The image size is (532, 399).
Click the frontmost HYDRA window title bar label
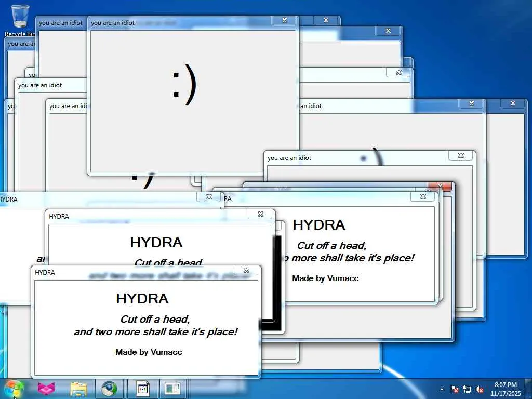click(45, 272)
